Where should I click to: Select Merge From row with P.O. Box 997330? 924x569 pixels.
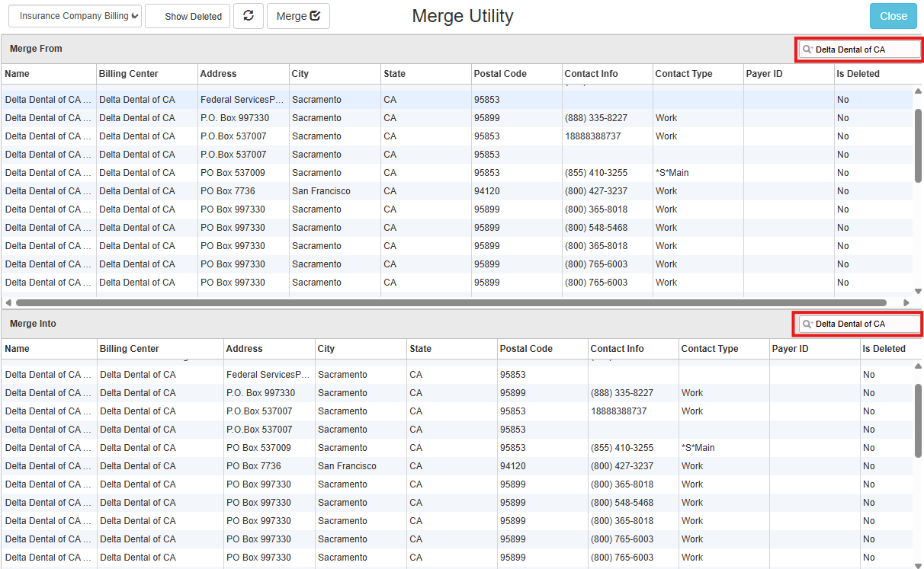(x=457, y=118)
